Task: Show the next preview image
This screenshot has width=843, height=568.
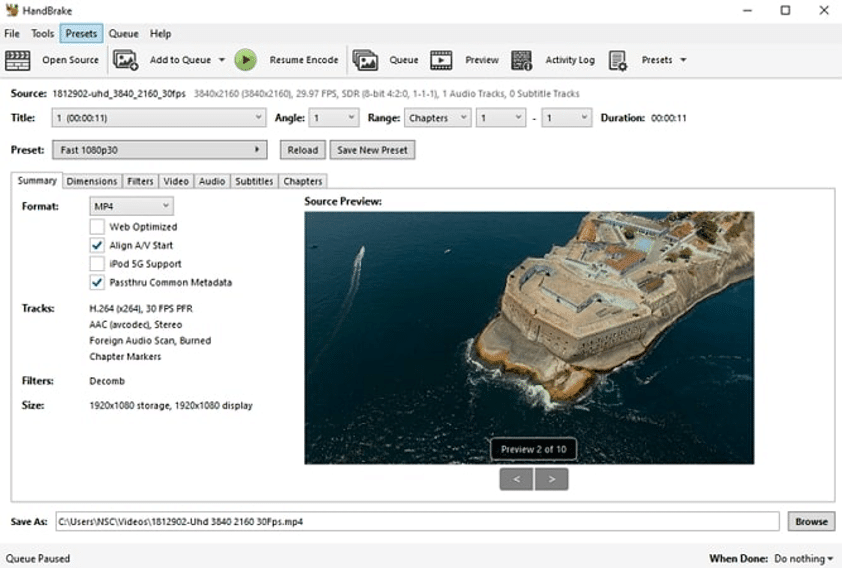Action: click(552, 479)
